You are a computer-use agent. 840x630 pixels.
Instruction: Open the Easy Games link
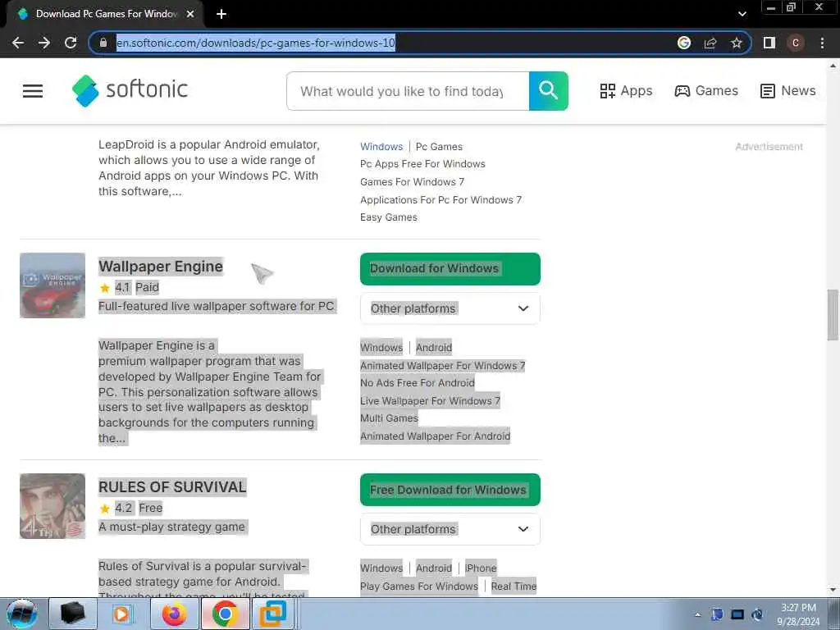click(388, 217)
